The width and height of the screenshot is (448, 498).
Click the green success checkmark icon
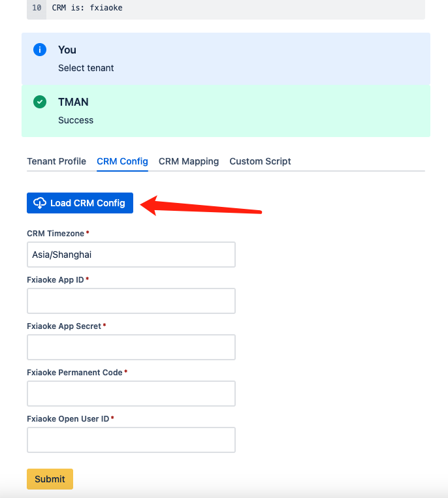pos(40,102)
